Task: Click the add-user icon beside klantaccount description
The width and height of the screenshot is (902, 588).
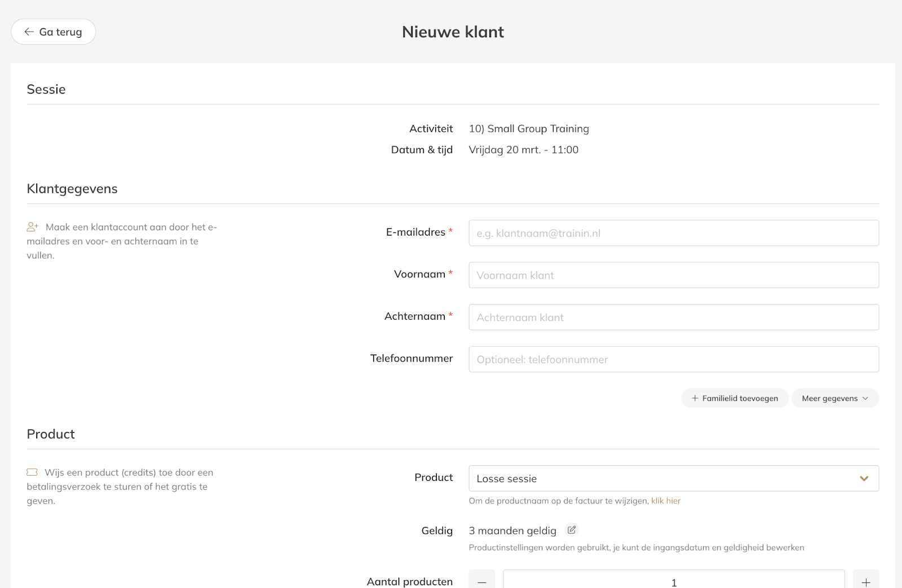Action: 33,227
